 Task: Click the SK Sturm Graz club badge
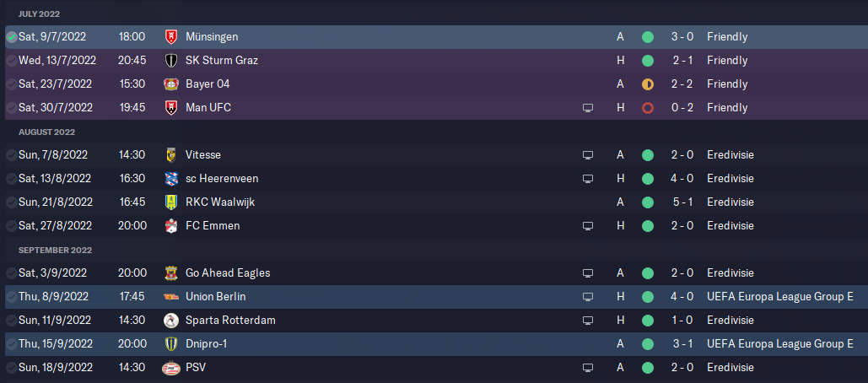tap(171, 61)
